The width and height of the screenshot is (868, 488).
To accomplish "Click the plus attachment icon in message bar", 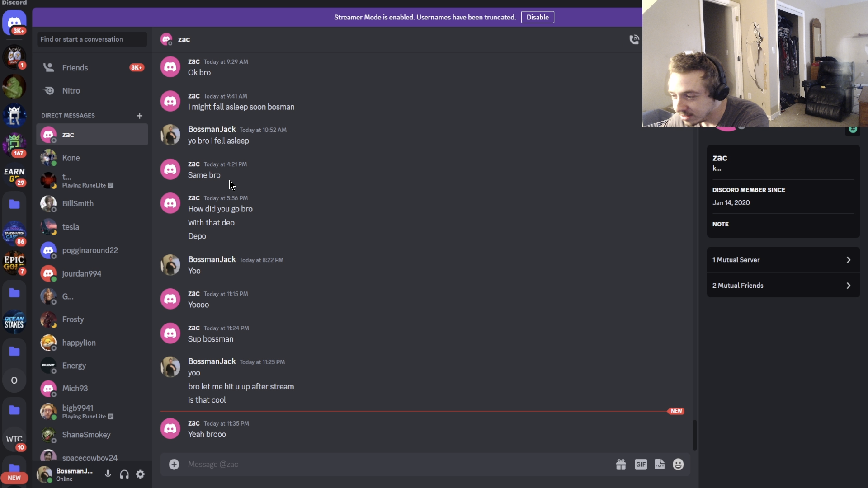I will coord(174,465).
